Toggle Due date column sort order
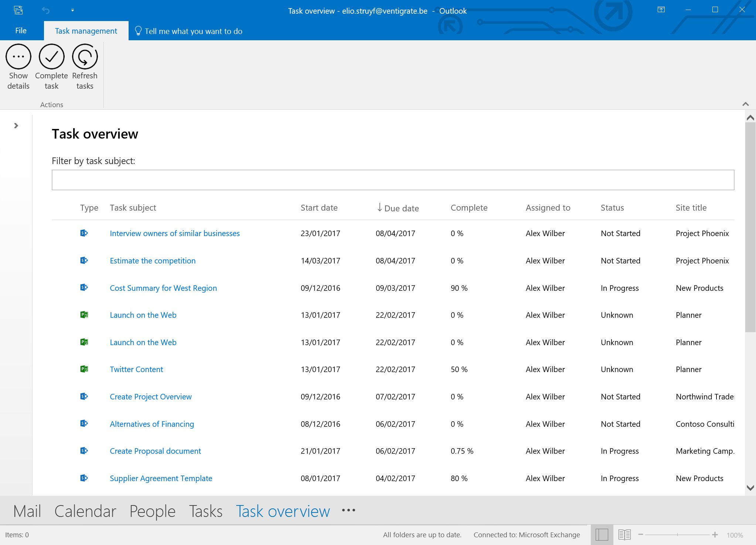Image resolution: width=756 pixels, height=545 pixels. 398,208
